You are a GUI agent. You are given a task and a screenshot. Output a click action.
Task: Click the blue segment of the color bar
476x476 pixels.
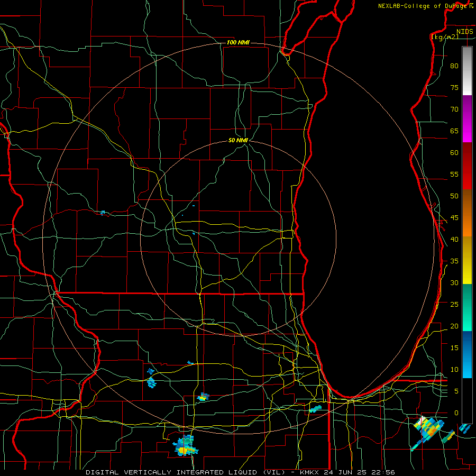(467, 354)
